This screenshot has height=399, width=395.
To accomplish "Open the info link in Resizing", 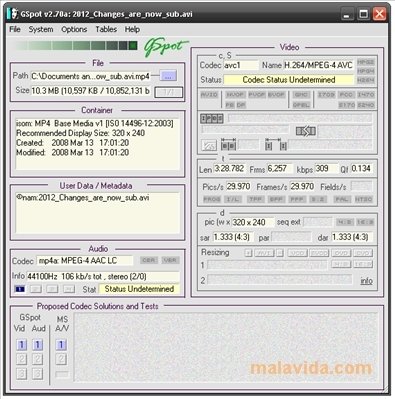I will click(x=366, y=281).
